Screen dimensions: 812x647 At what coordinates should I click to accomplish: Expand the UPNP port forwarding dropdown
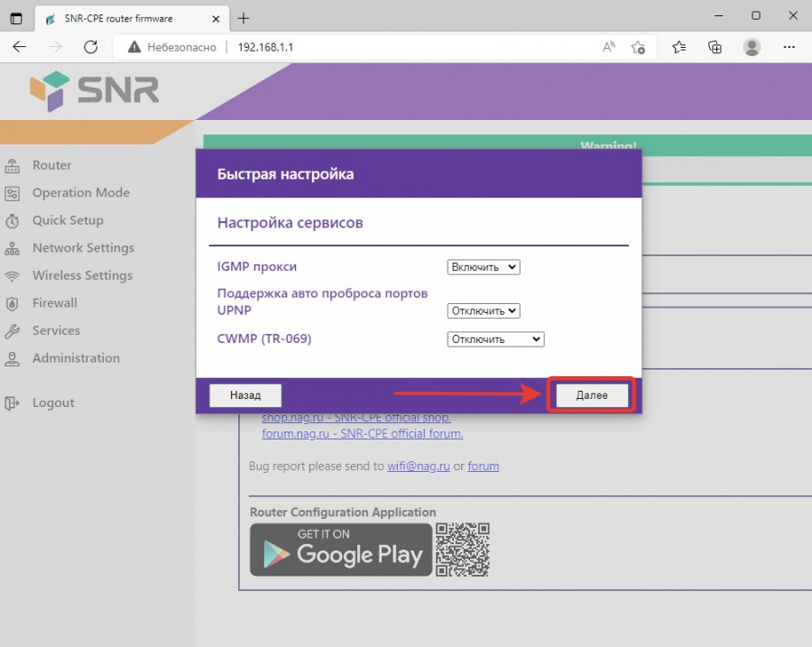click(x=484, y=310)
